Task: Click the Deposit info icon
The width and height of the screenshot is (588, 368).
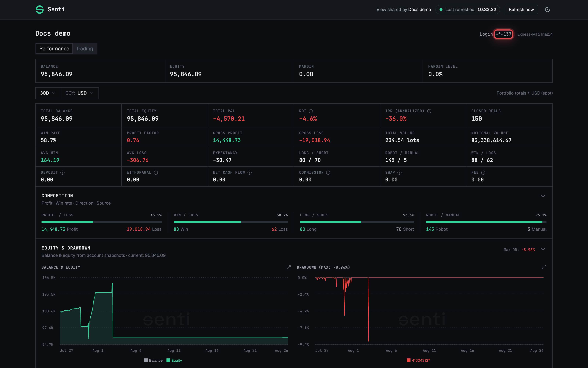Action: click(62, 173)
